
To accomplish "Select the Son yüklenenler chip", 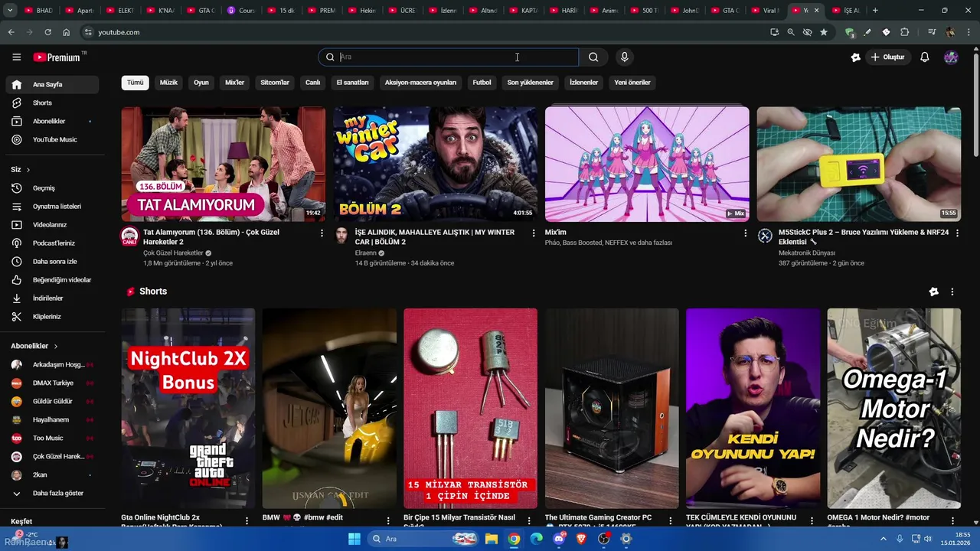I will [530, 83].
